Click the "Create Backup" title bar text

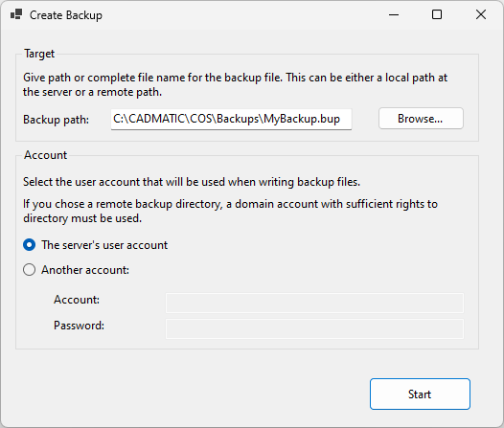pyautogui.click(x=66, y=15)
